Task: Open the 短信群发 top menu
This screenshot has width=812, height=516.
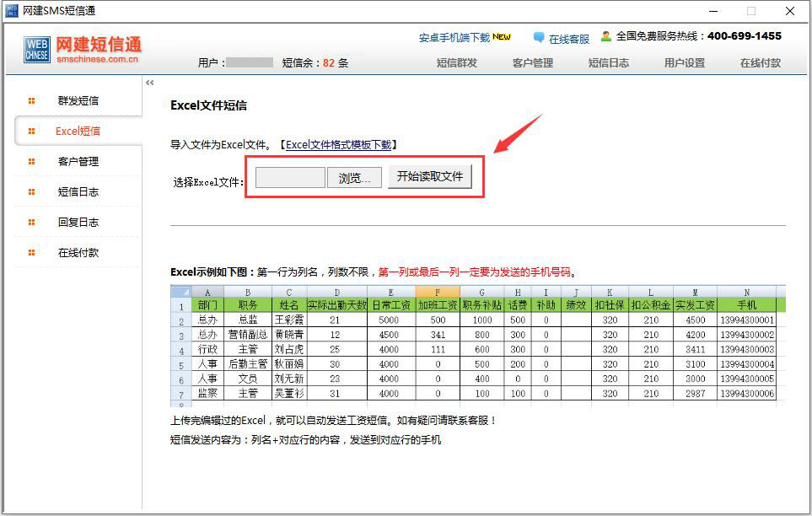Action: (456, 63)
